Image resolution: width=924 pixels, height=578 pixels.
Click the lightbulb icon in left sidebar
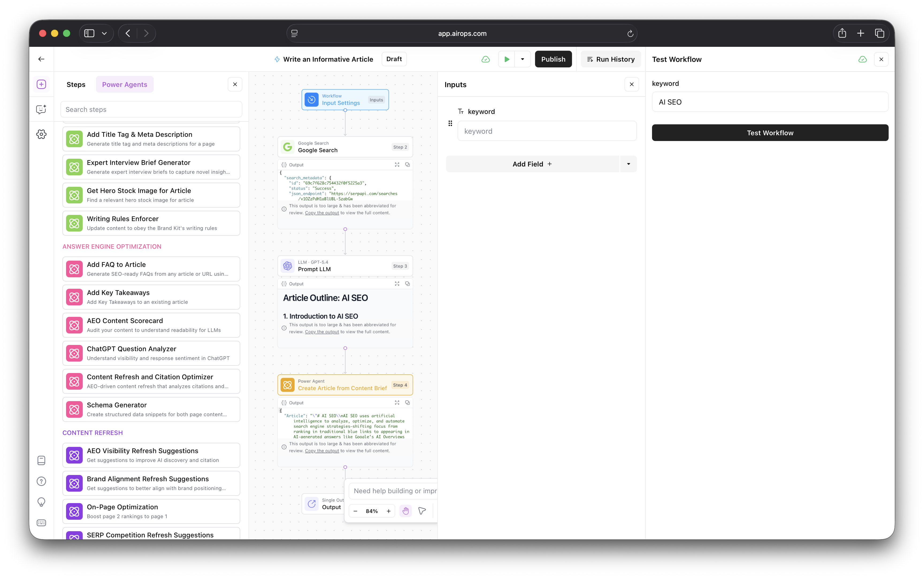click(41, 502)
